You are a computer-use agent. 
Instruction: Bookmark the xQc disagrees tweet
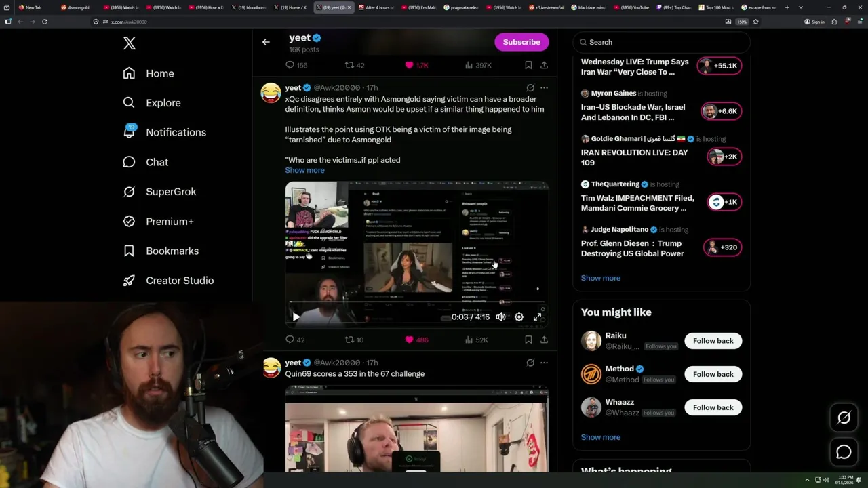click(x=528, y=340)
